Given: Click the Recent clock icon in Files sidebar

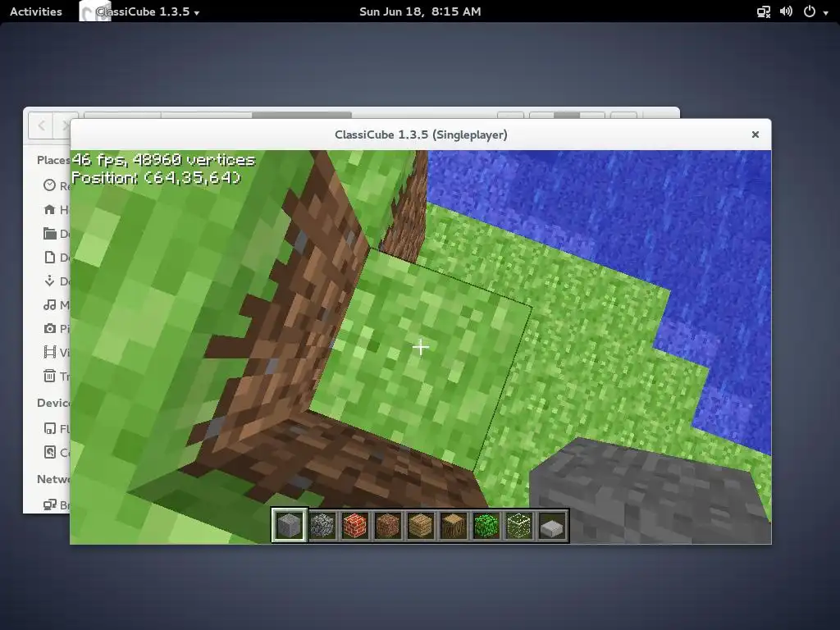Looking at the screenshot, I should (50, 185).
